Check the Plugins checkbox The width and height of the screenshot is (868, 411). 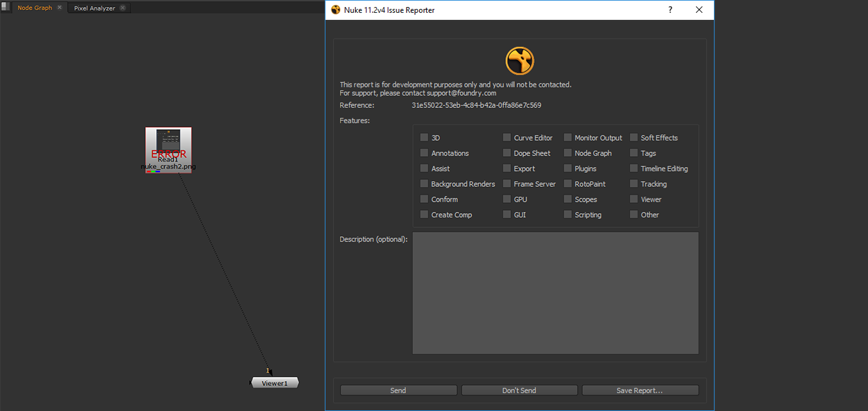pyautogui.click(x=568, y=168)
